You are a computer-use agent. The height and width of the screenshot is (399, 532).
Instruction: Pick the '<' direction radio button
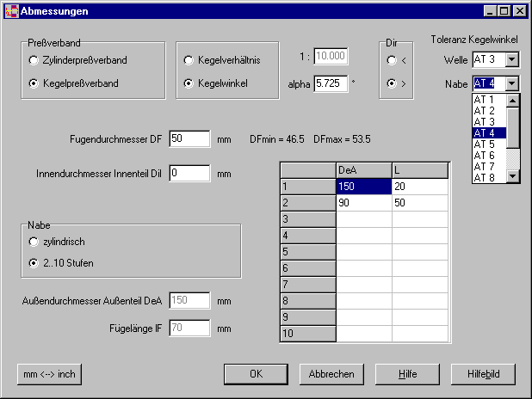[x=392, y=61]
